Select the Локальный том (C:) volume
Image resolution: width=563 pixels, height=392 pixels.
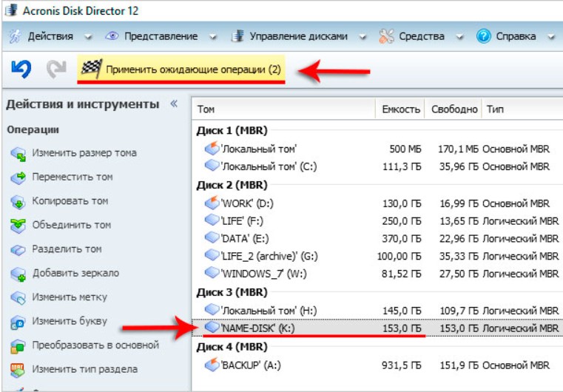(x=378, y=166)
